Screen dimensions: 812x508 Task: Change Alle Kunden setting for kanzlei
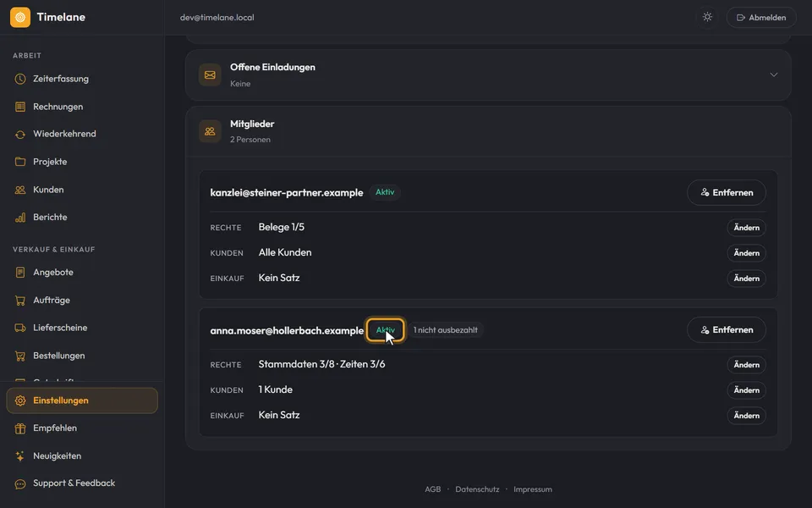point(746,253)
